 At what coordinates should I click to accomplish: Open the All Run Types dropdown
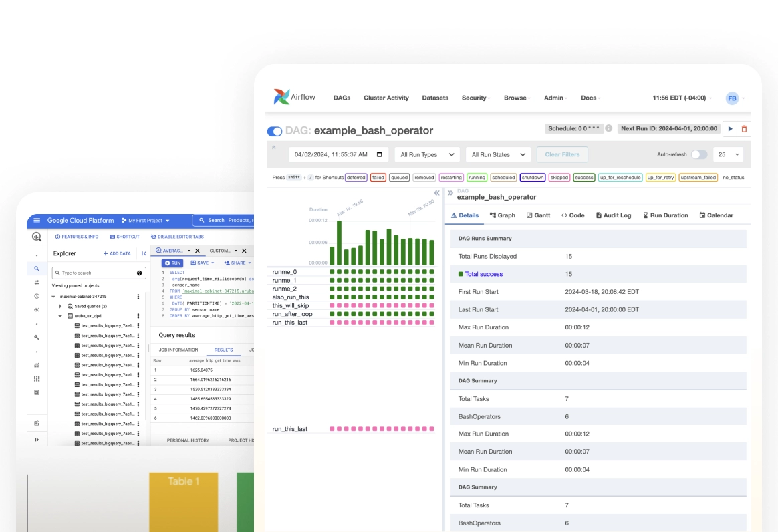click(x=427, y=155)
